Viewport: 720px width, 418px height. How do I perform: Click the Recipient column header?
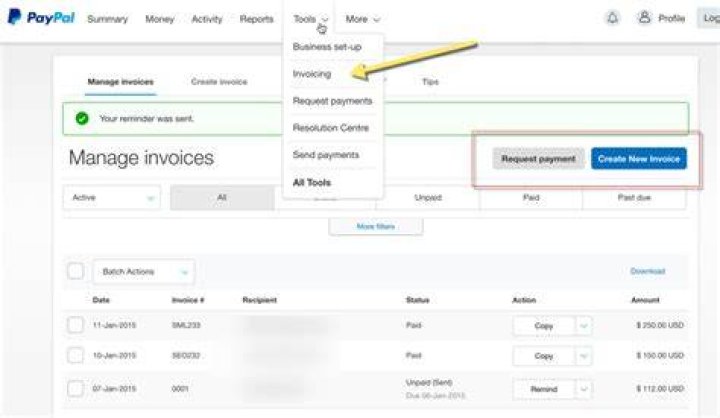[x=259, y=300]
